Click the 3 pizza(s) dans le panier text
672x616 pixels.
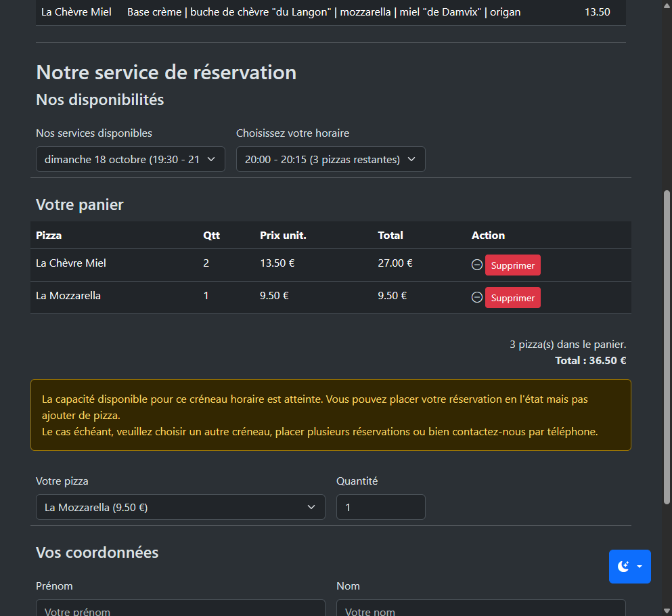568,345
